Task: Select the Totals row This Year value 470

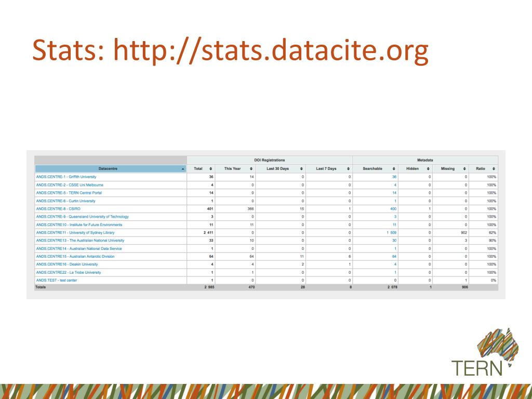Action: [x=251, y=287]
